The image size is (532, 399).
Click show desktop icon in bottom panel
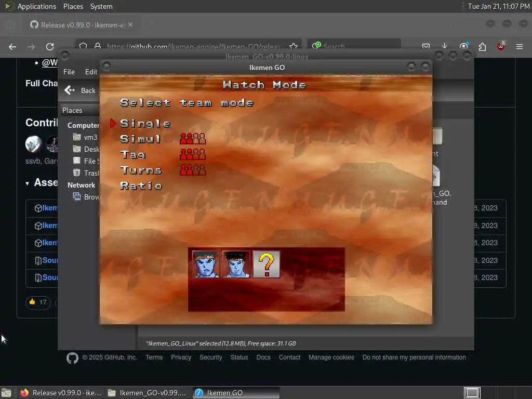click(6, 393)
